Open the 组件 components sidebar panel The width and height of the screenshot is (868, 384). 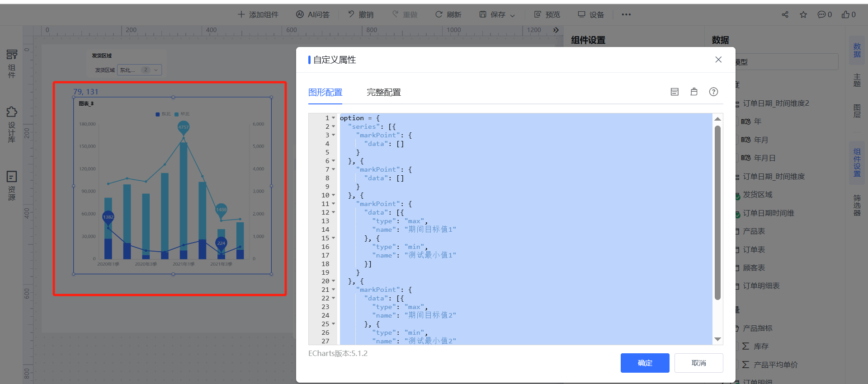tap(12, 63)
